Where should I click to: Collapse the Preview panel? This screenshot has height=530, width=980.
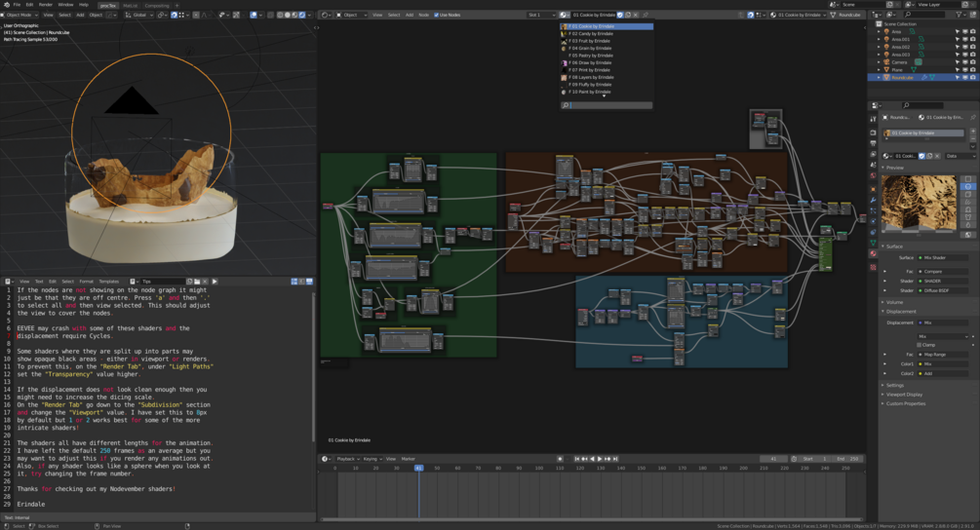click(894, 168)
